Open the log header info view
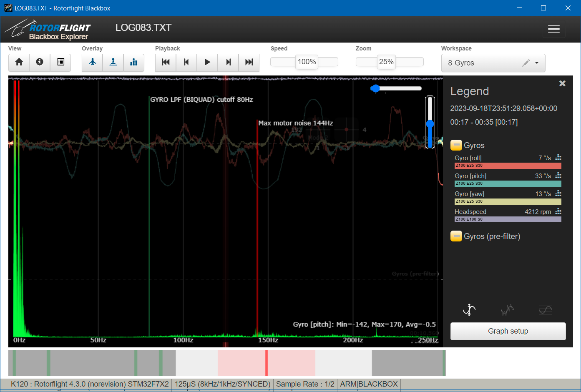 click(x=40, y=62)
